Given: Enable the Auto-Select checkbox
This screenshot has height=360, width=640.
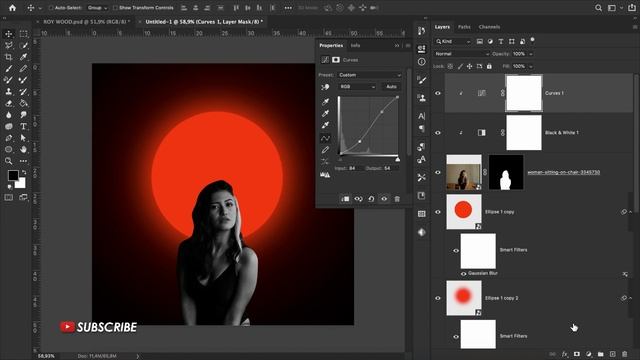Looking at the screenshot, I should 51,8.
